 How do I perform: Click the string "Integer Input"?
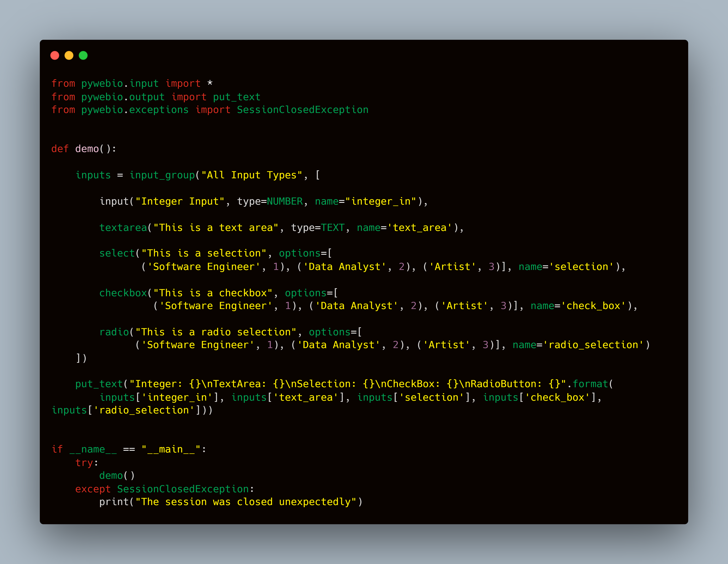(x=180, y=201)
